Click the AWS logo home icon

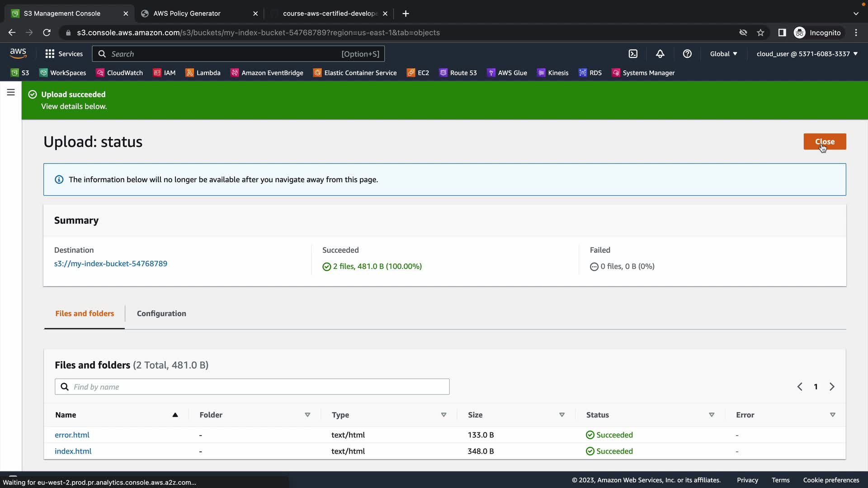pos(18,53)
